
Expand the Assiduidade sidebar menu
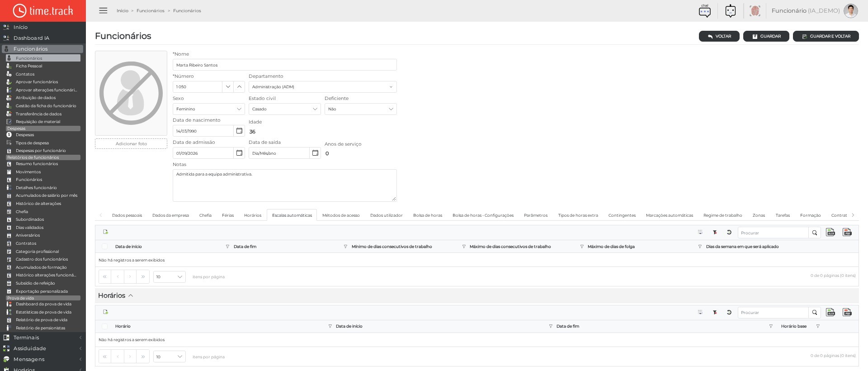[x=43, y=348]
